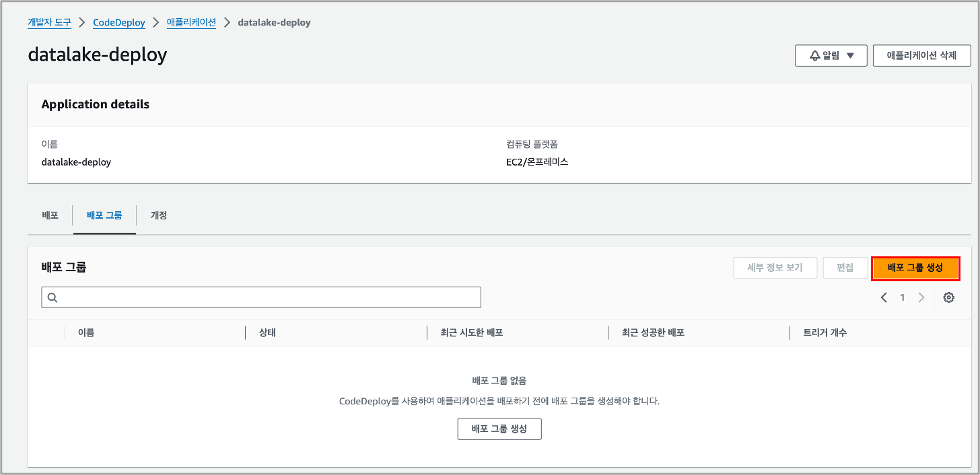The height and width of the screenshot is (475, 980).
Task: Go to the next page arrow
Action: [x=921, y=297]
